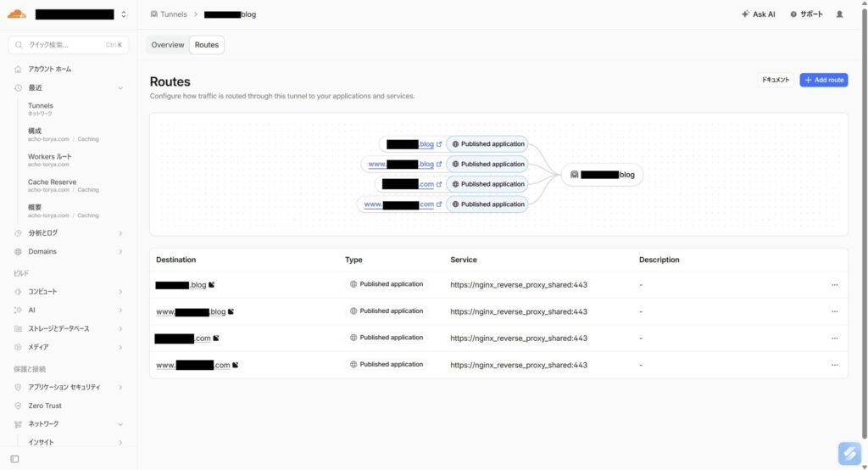Image resolution: width=868 pixels, height=470 pixels.
Task: Expand the 分析とログ menu chevron
Action: click(120, 233)
